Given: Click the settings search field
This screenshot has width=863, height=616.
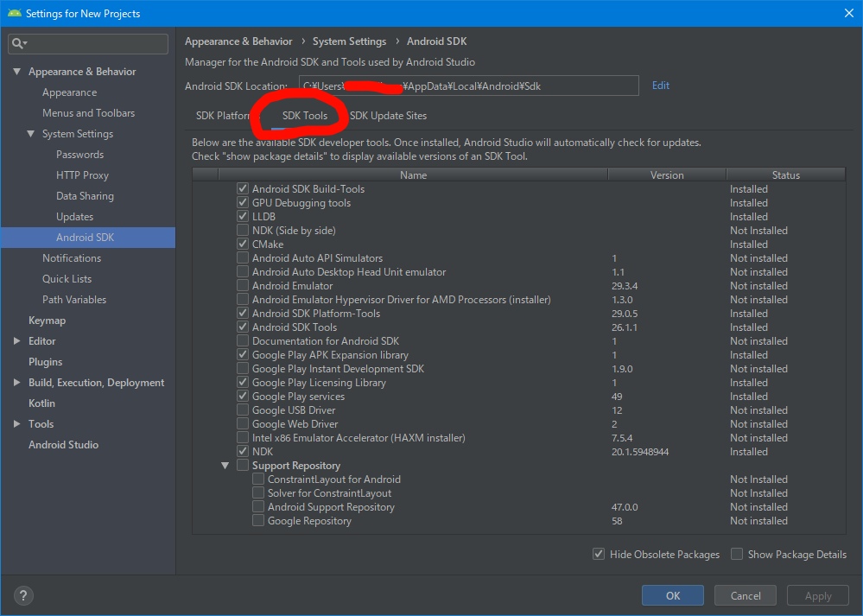Looking at the screenshot, I should pyautogui.click(x=88, y=43).
